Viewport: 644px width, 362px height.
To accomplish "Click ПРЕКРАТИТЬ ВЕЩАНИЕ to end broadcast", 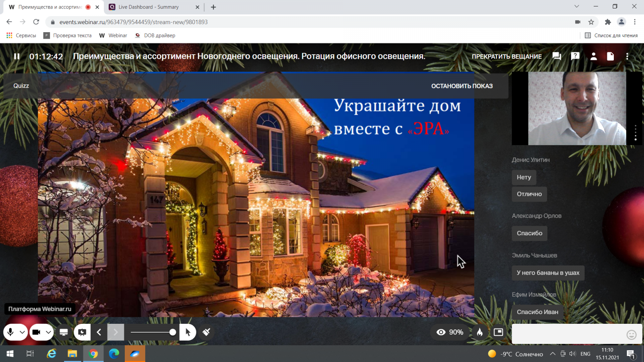I will point(507,56).
